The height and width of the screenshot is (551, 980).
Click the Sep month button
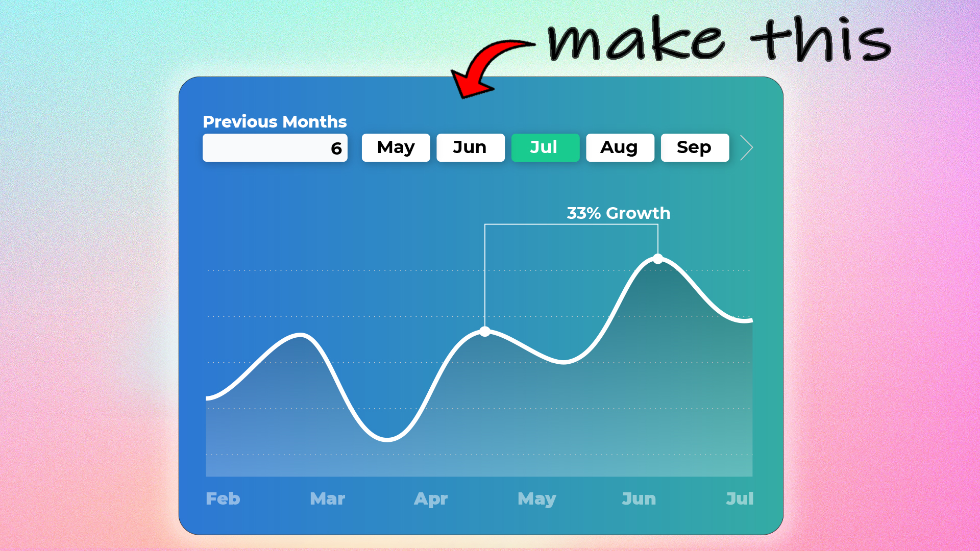click(694, 147)
